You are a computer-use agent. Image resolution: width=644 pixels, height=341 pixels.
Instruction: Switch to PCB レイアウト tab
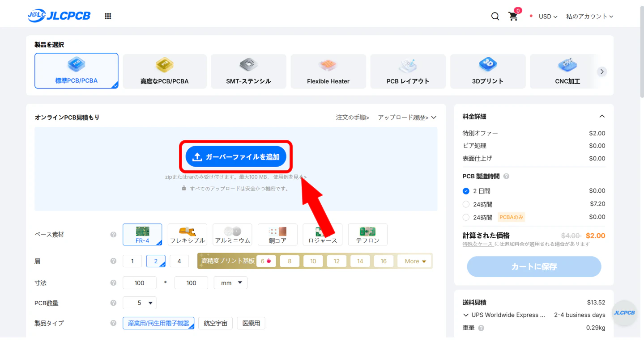408,72
